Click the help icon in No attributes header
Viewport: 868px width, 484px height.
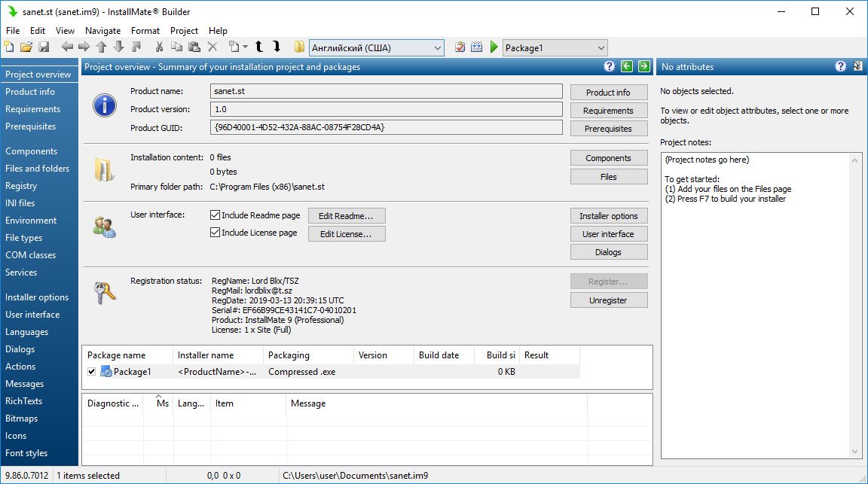(840, 66)
